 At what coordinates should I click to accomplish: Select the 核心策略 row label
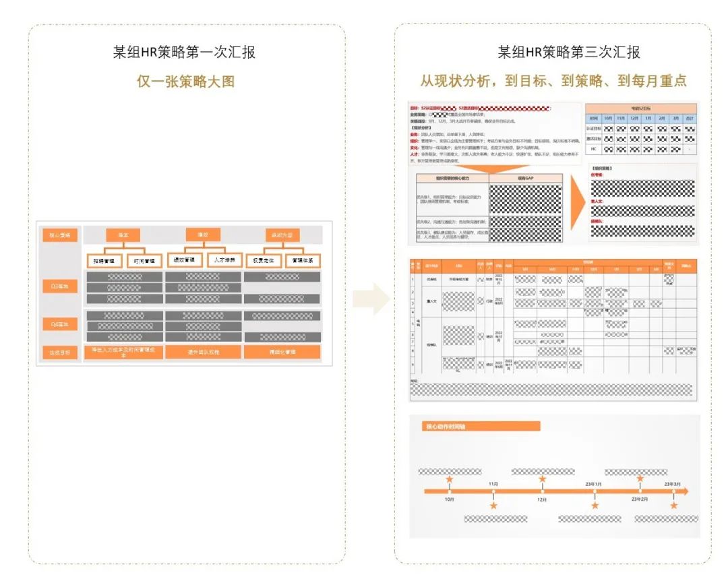(x=60, y=235)
